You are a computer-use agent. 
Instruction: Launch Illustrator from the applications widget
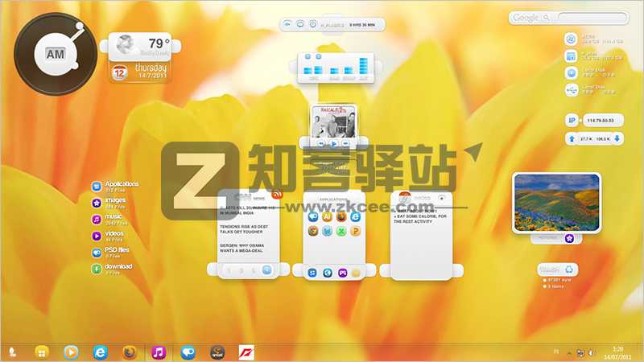click(x=327, y=216)
